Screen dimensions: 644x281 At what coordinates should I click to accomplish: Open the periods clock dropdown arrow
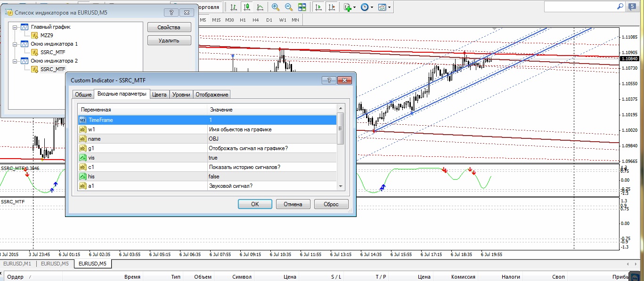click(372, 7)
